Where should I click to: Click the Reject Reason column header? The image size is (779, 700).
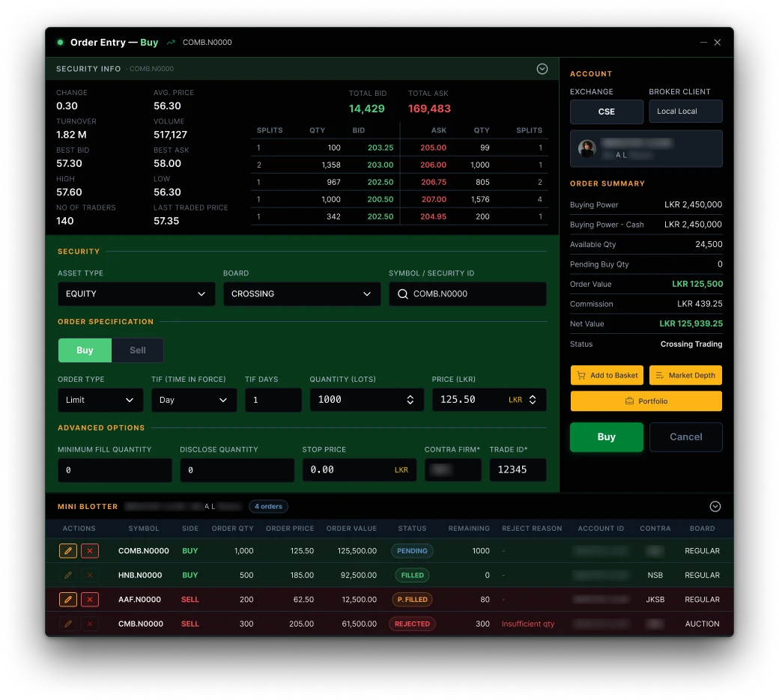[x=532, y=529]
